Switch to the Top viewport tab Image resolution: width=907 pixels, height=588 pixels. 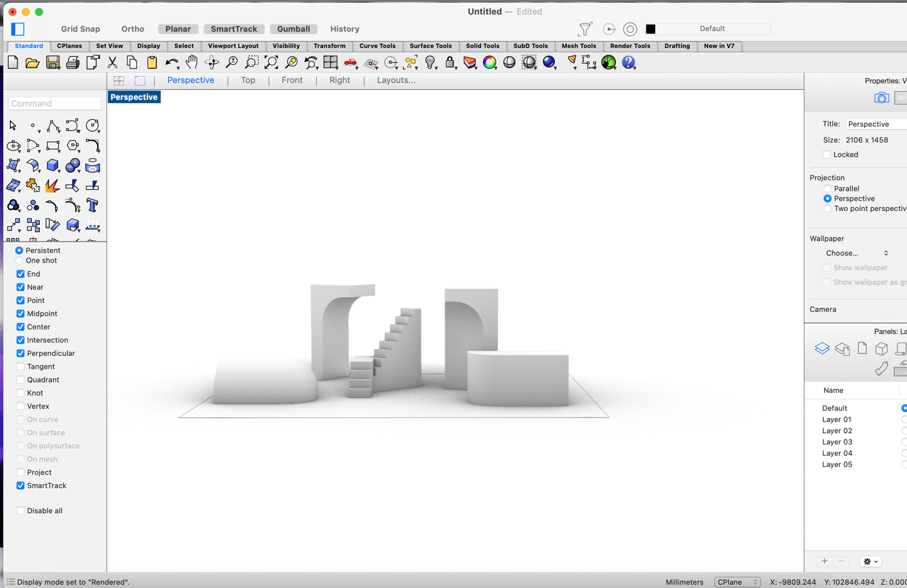click(x=248, y=81)
